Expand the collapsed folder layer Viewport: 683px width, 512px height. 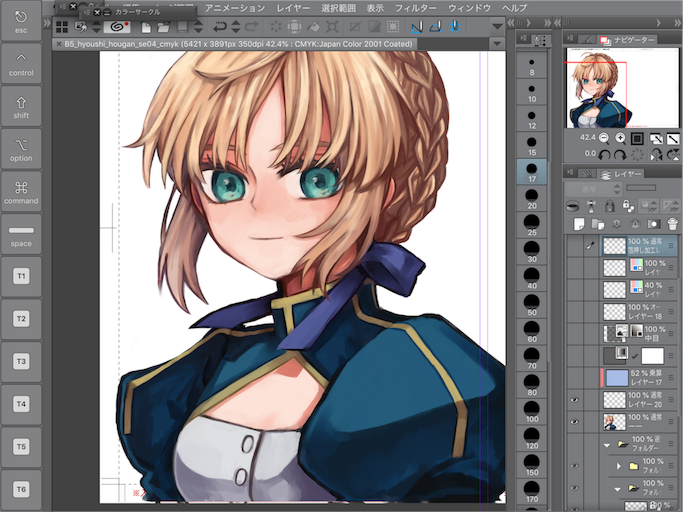(619, 466)
